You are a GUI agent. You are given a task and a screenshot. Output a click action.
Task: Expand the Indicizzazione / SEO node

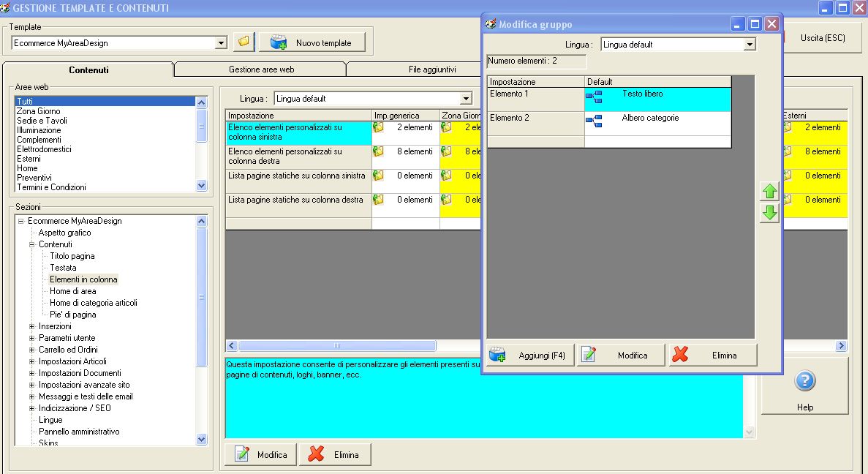(31, 408)
